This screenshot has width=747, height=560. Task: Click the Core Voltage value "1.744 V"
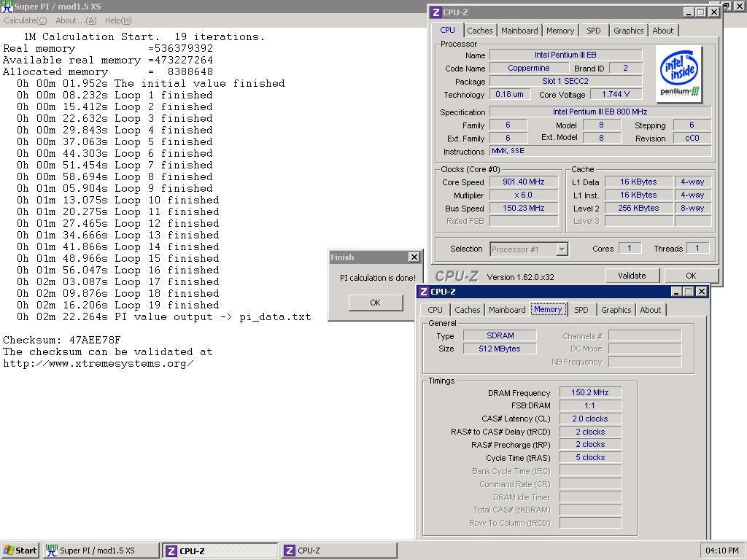click(616, 94)
